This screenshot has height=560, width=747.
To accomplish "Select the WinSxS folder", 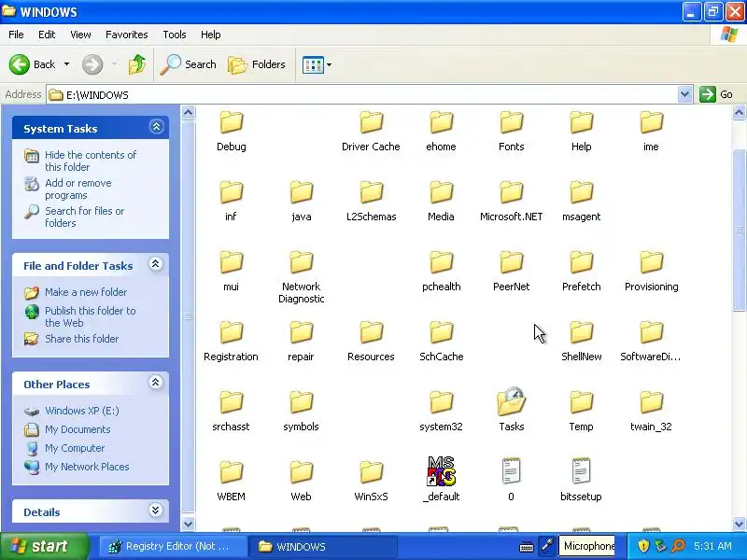I will click(x=371, y=481).
